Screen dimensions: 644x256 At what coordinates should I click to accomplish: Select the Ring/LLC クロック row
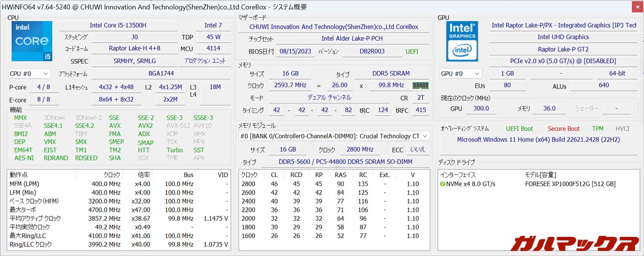point(119,244)
